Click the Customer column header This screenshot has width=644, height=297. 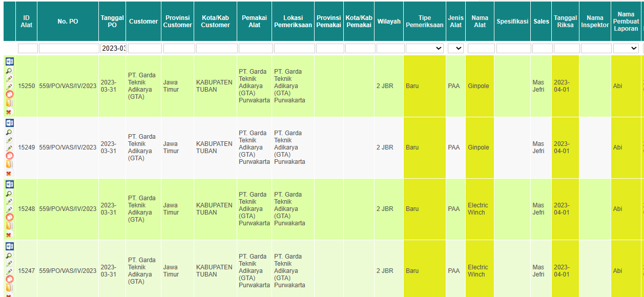click(x=143, y=22)
